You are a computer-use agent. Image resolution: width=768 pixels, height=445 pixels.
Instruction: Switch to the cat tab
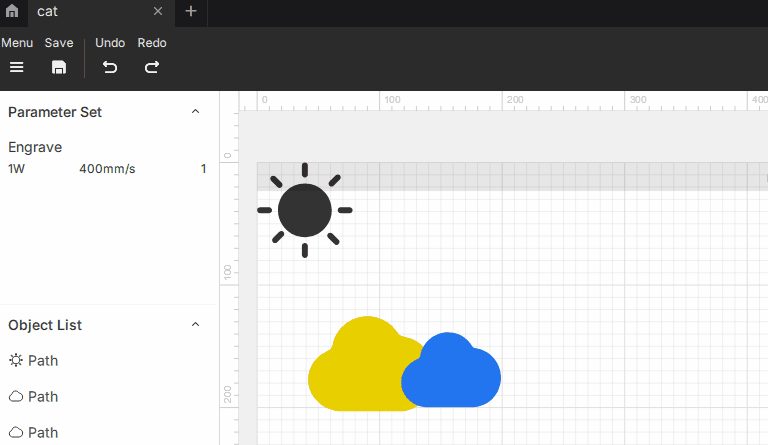[x=80, y=12]
